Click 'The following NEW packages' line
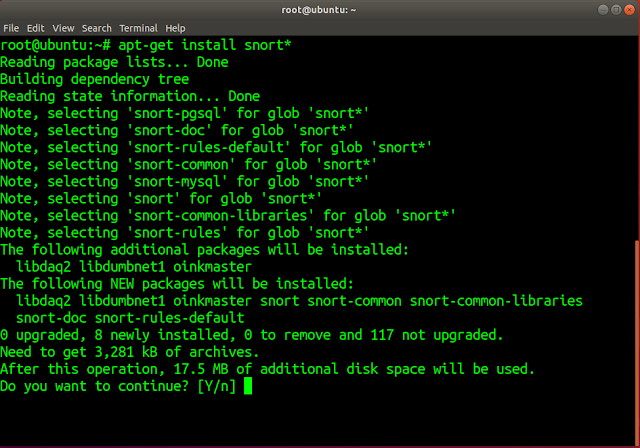The image size is (640, 448). (177, 284)
